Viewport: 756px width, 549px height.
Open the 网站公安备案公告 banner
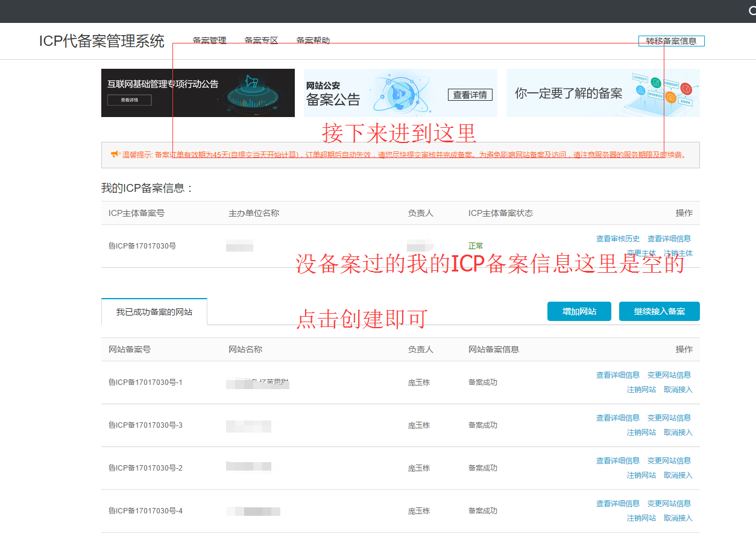[400, 93]
